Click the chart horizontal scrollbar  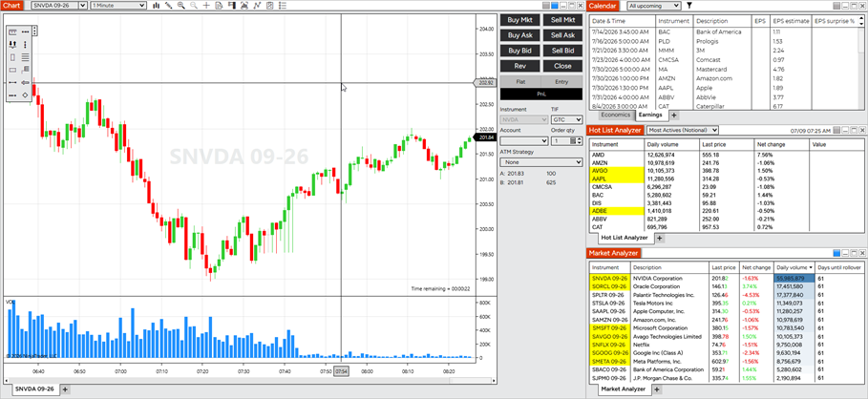(x=250, y=380)
